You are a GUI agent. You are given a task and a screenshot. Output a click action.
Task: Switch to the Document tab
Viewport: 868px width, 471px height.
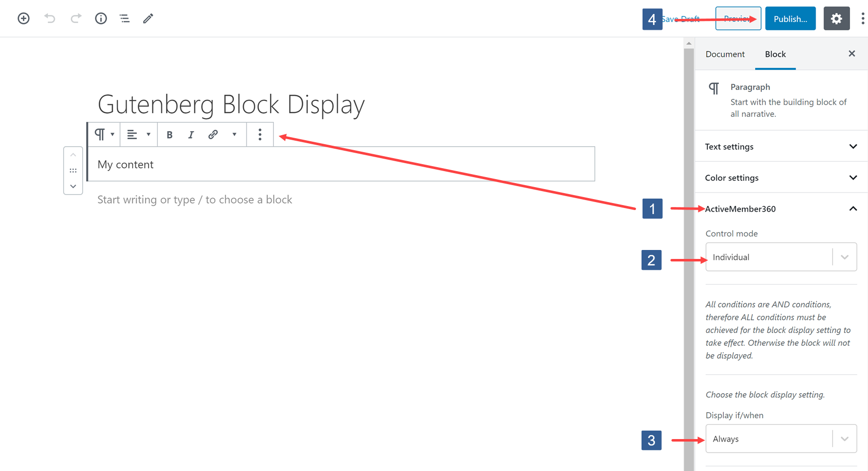click(725, 54)
